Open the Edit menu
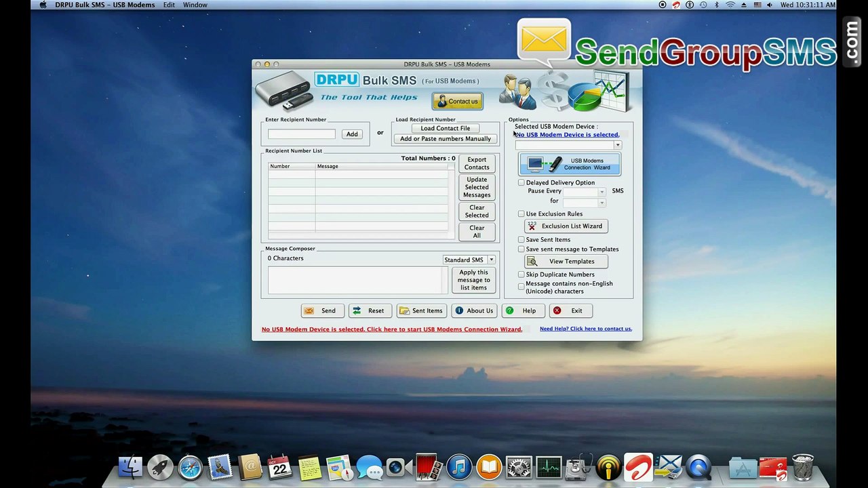 pos(169,5)
